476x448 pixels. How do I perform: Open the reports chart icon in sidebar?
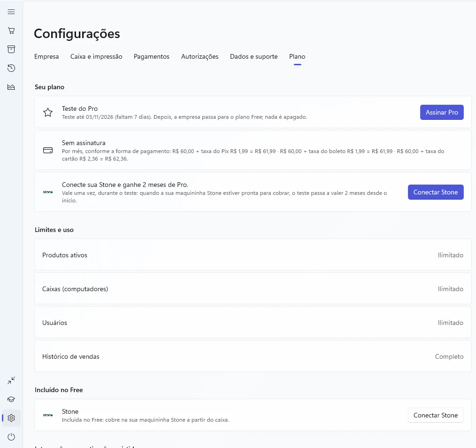11,87
